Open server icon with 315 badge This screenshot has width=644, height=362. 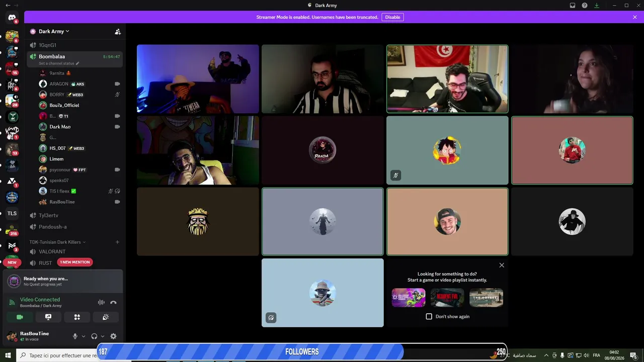tap(12, 230)
